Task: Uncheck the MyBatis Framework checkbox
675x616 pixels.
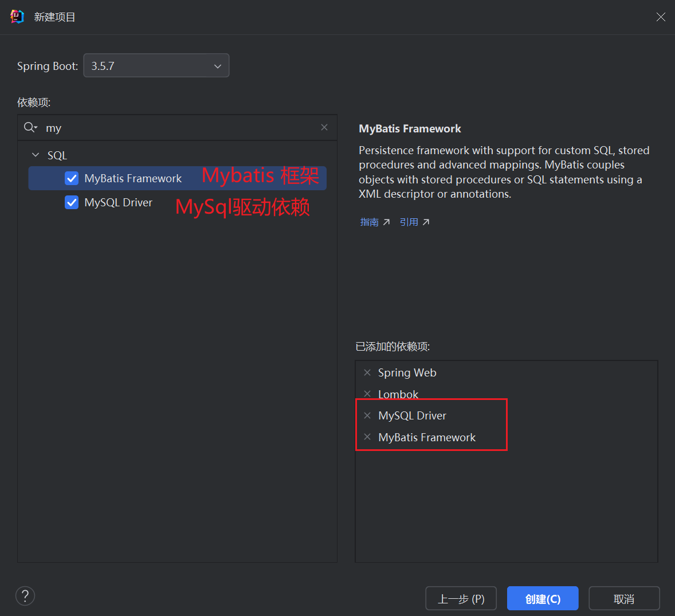Action: [x=72, y=178]
